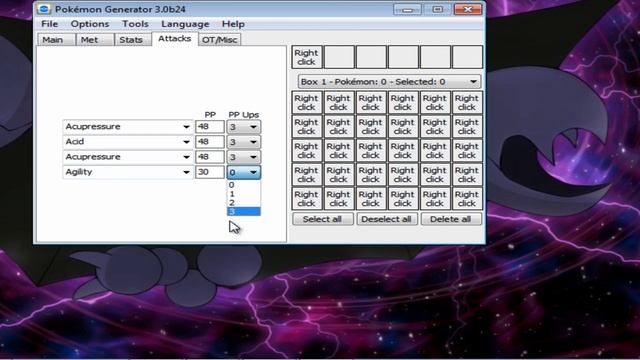Open the Options menu
Screen dimensions: 640x360
click(90, 24)
